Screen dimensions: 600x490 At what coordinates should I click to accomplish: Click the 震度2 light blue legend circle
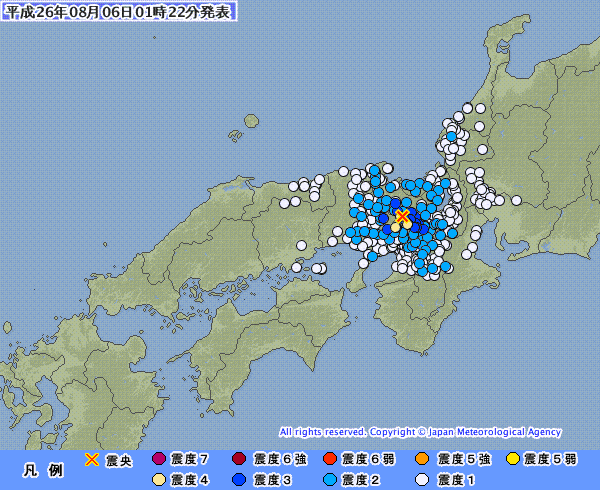tap(330, 480)
